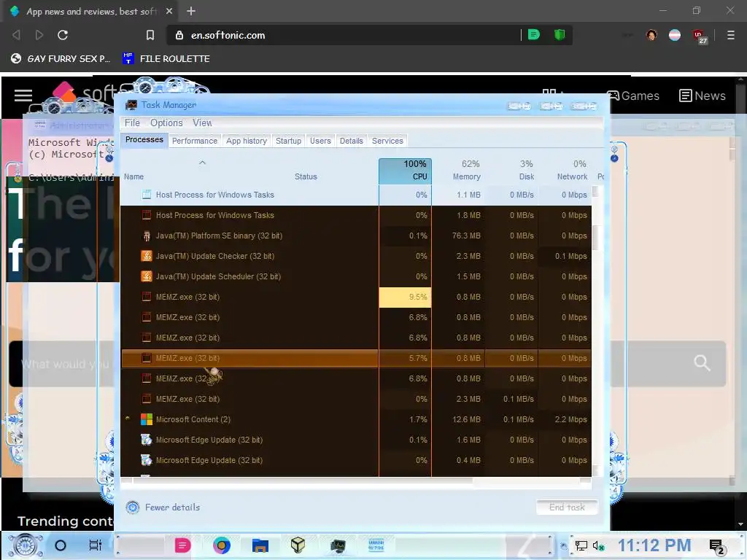Click the network tray icon
The height and width of the screenshot is (560, 747).
pyautogui.click(x=581, y=545)
